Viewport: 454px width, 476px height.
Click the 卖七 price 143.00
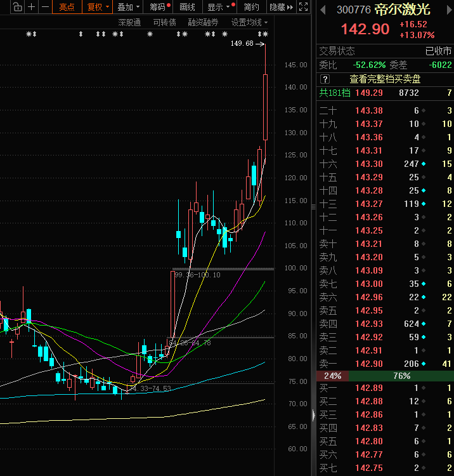(x=369, y=284)
